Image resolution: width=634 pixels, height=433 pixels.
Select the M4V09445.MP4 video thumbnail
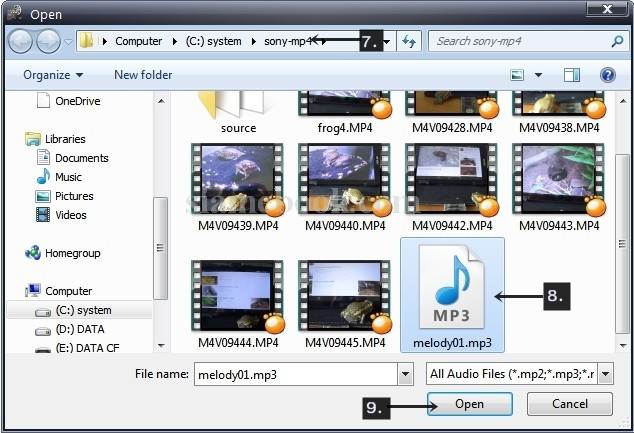[x=345, y=296]
